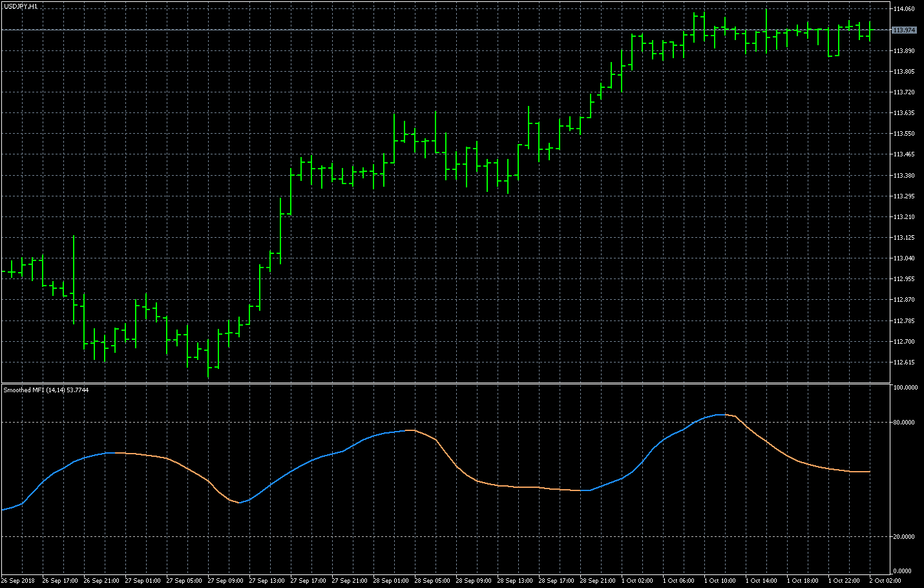
Task: Click the 26 Sep 2018 date label
Action: pyautogui.click(x=18, y=581)
